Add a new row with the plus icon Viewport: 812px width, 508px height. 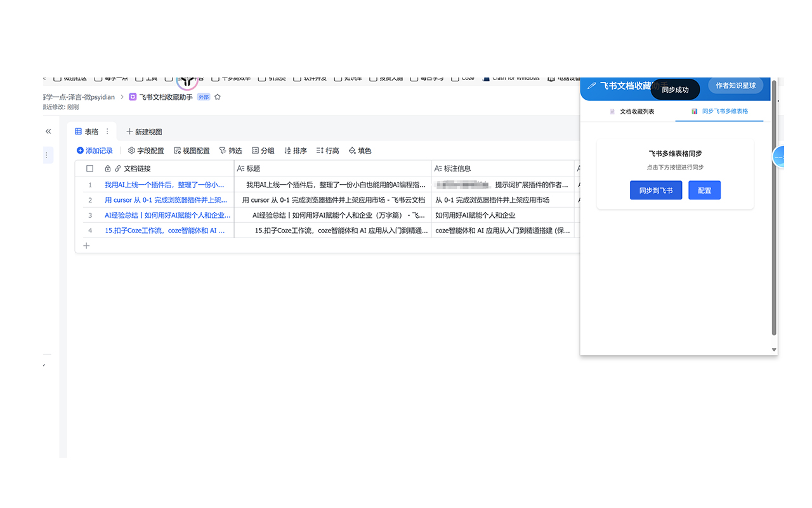tap(87, 246)
